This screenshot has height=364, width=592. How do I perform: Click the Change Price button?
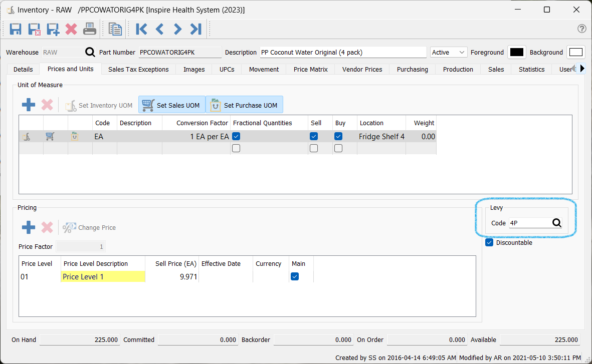[89, 227]
